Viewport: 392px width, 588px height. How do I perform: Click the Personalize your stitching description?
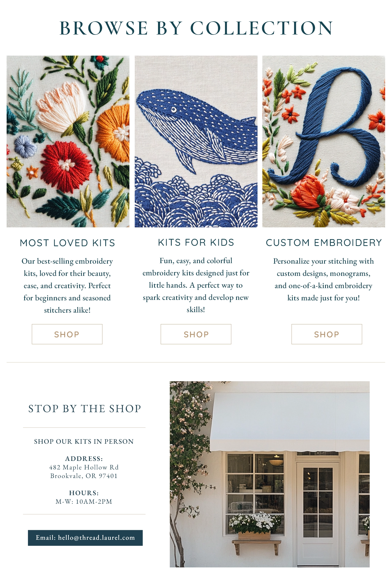(x=323, y=279)
